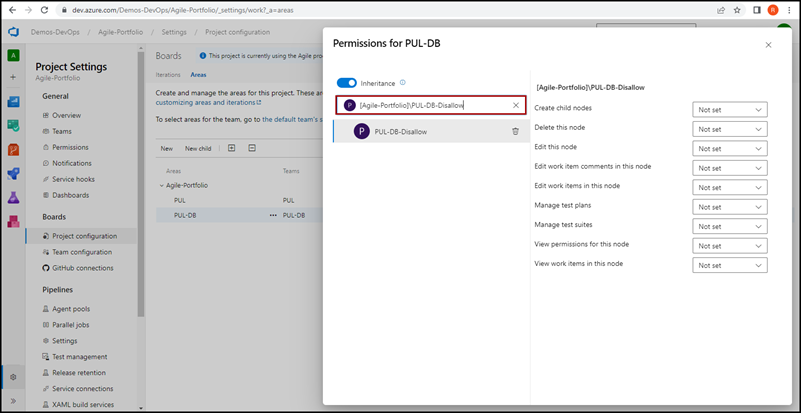Click Agile-Portfolio breadcrumb link
This screenshot has height=413, width=801.
tap(121, 32)
